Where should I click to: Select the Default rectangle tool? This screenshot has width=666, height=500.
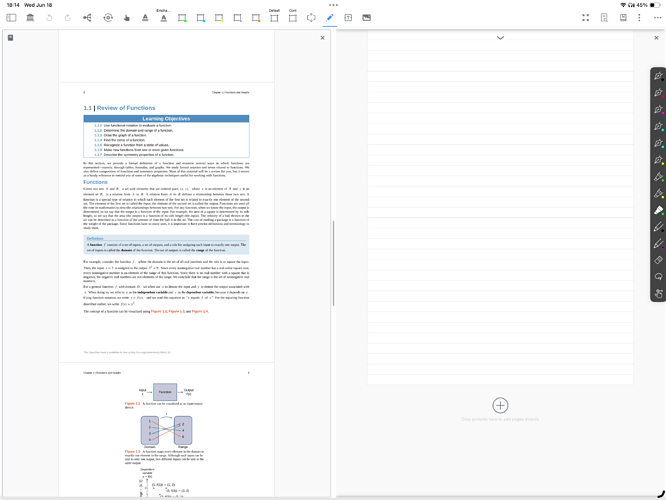click(274, 16)
